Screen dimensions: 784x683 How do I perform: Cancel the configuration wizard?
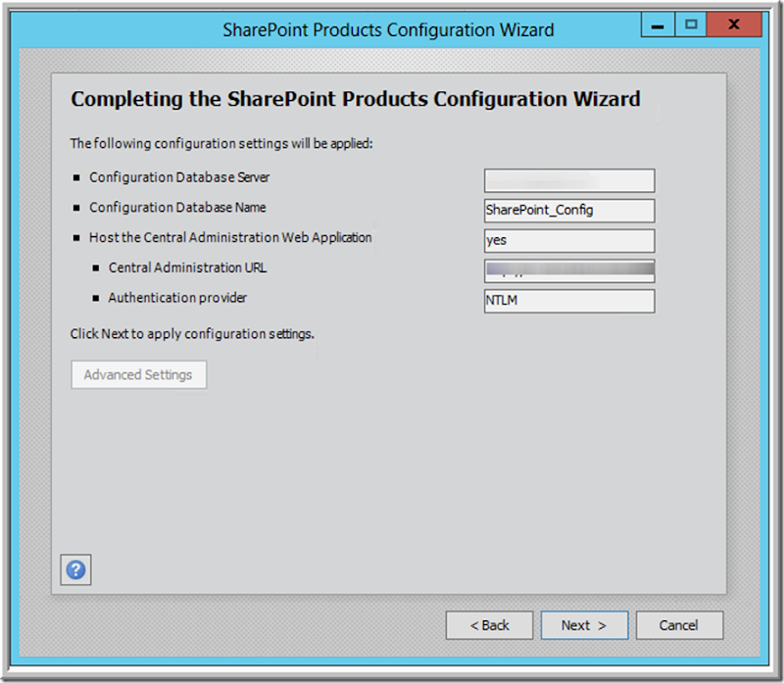pyautogui.click(x=679, y=625)
